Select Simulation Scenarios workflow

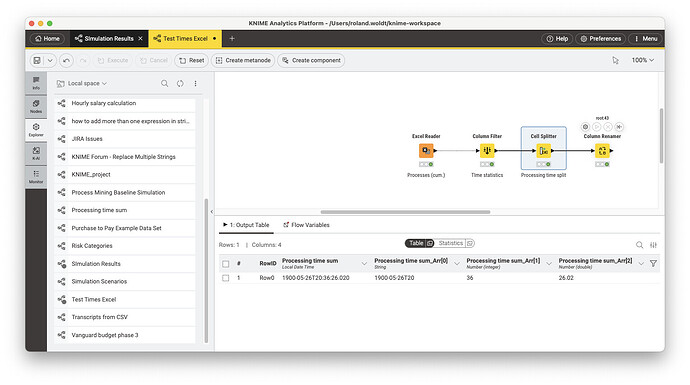click(x=125, y=281)
